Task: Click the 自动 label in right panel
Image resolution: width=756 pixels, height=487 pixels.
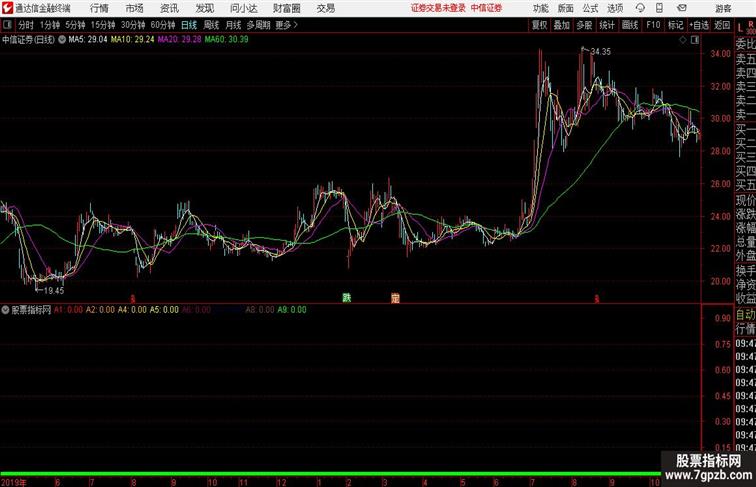Action: [745, 315]
